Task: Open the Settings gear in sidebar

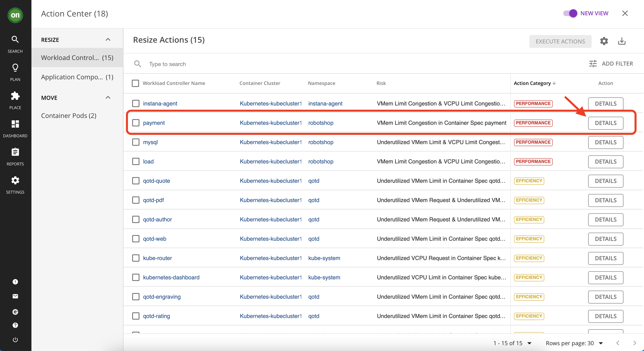Action: (x=15, y=180)
